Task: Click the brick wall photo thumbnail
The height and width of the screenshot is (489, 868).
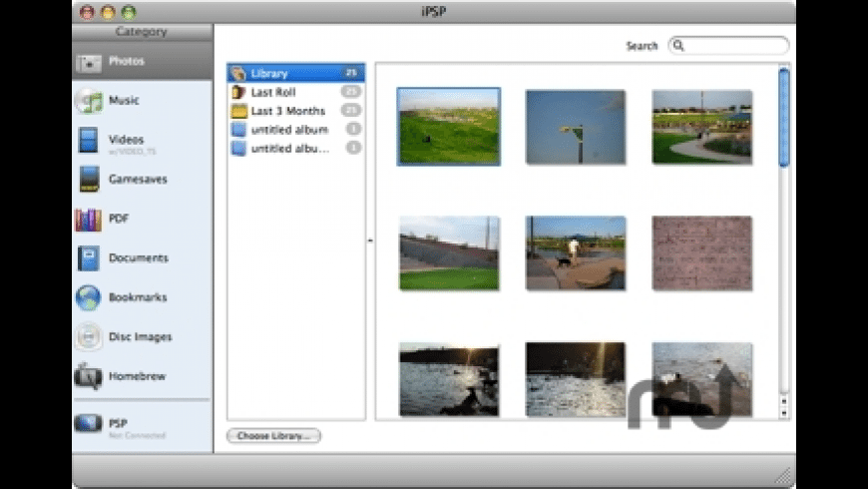Action: click(x=702, y=252)
